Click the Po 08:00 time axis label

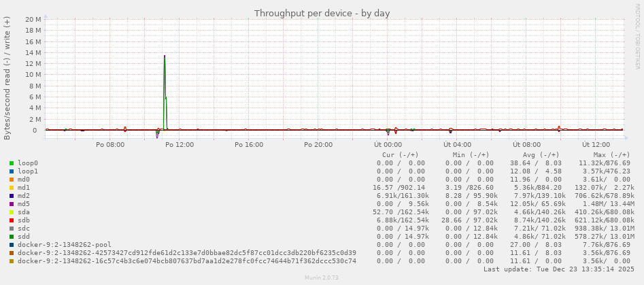click(x=110, y=145)
